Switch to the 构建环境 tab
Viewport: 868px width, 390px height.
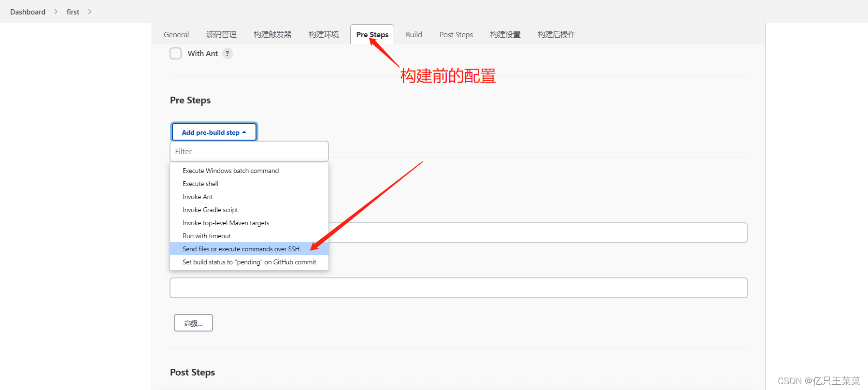click(x=324, y=35)
